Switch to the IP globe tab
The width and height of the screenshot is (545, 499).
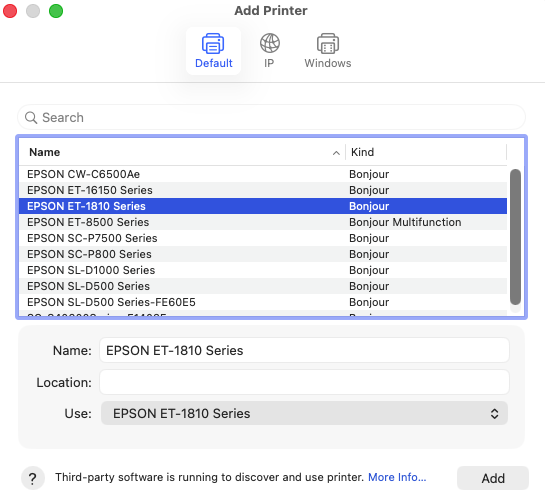point(269,51)
